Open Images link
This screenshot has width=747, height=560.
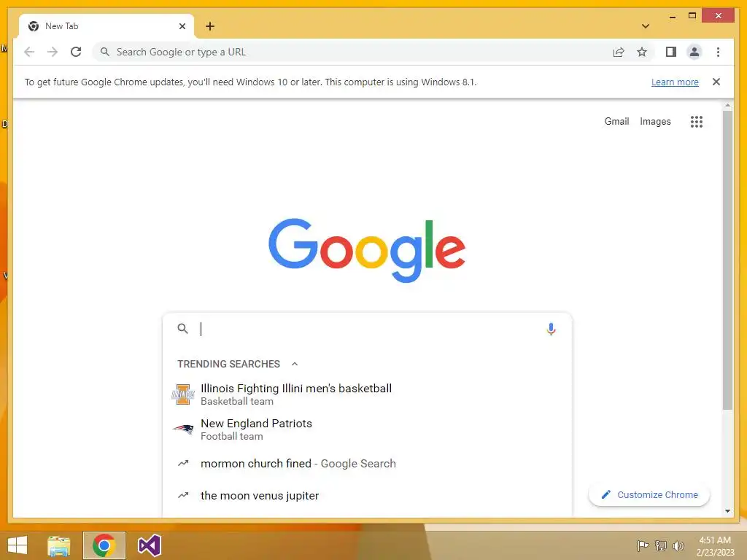[655, 122]
